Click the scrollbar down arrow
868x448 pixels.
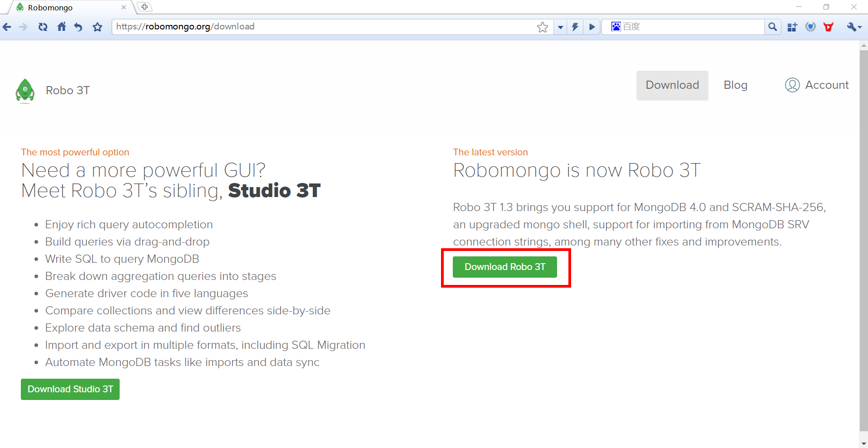(x=863, y=443)
